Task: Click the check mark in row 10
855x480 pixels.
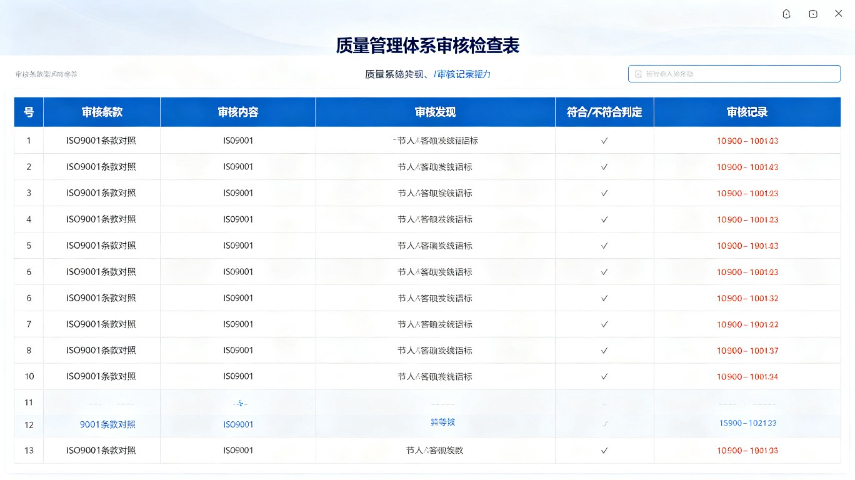Action: coord(604,376)
